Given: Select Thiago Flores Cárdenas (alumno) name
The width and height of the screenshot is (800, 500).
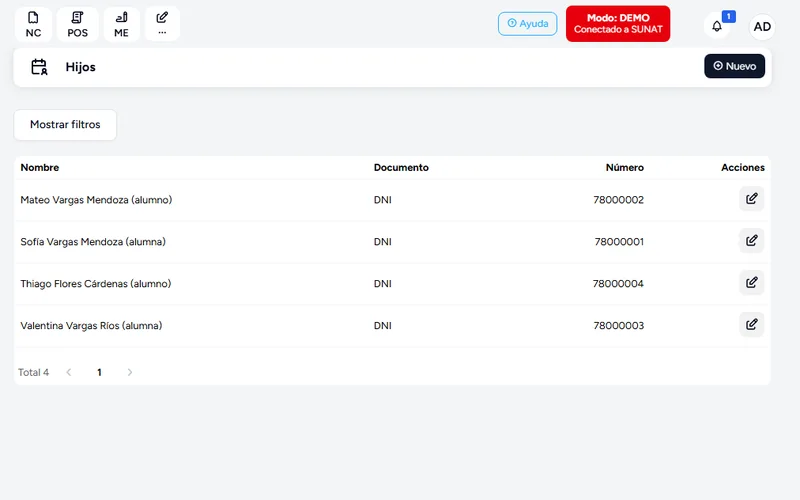Looking at the screenshot, I should pos(96,284).
